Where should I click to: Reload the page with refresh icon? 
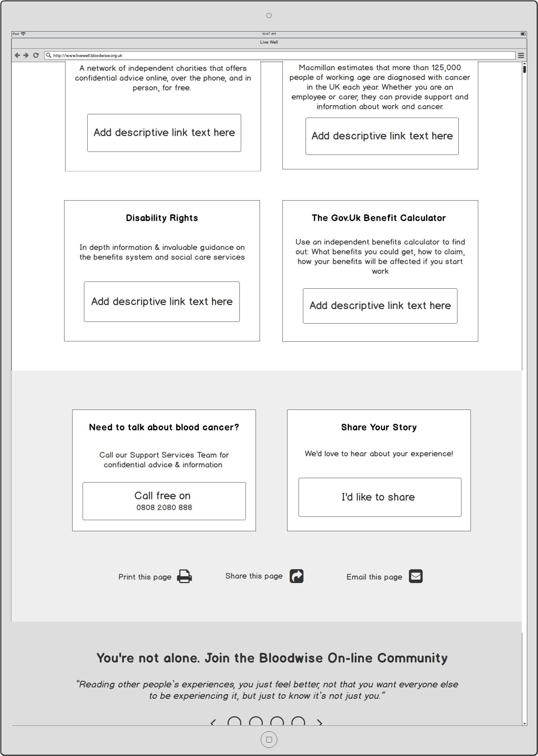coord(36,55)
